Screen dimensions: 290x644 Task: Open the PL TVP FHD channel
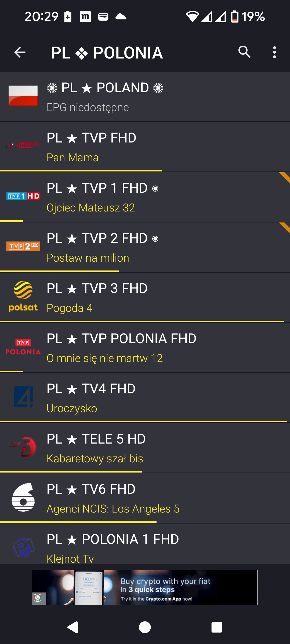point(91,138)
